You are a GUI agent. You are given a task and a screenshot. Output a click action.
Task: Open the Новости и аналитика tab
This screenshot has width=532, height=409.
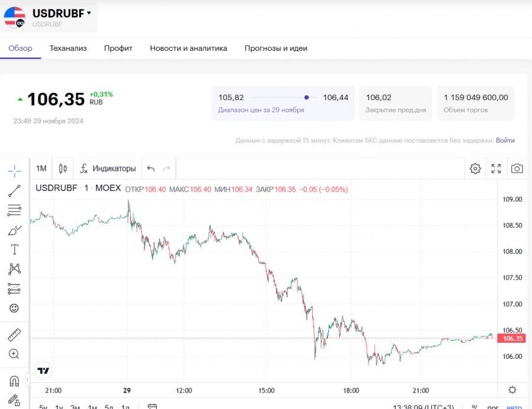coord(189,48)
